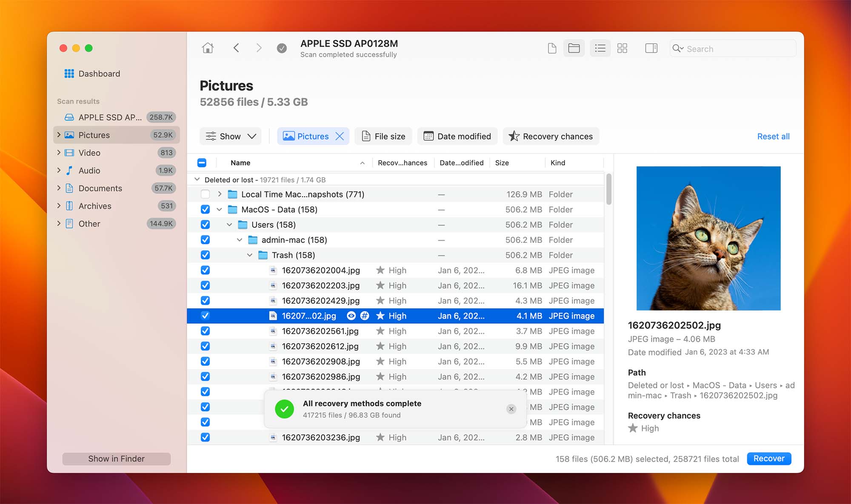Screen dimensions: 851x504
Task: Open the Recovery chances filter
Action: tap(551, 136)
